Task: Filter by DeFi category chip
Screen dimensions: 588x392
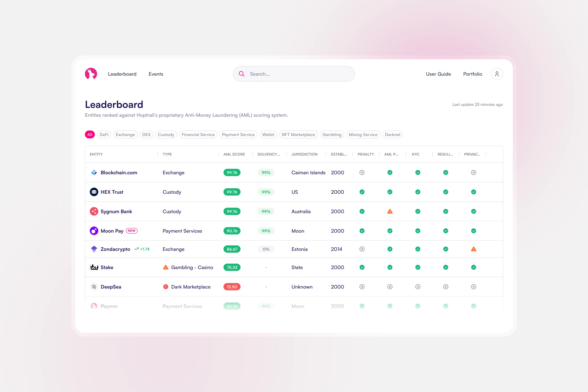Action: click(x=104, y=134)
